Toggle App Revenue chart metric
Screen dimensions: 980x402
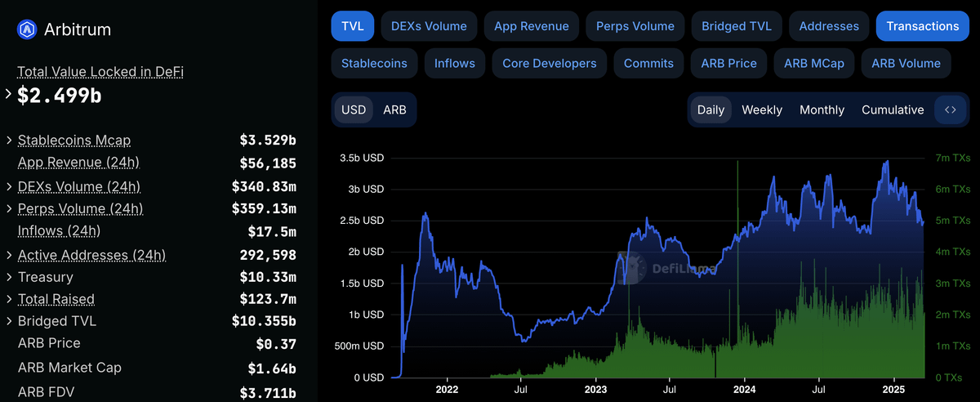(532, 26)
